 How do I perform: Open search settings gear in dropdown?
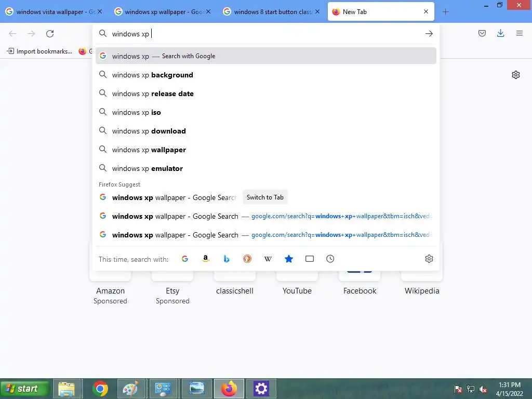pos(429,259)
